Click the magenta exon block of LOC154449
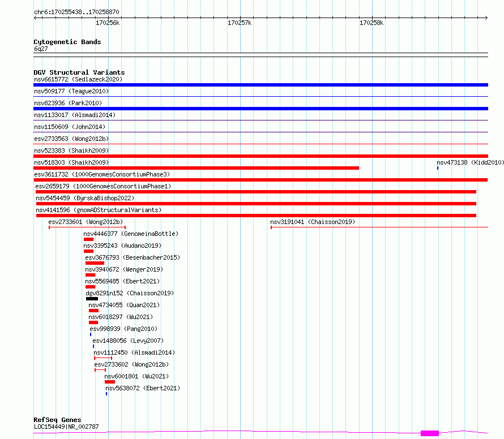Viewport: 504px width, 439px height. (430, 433)
